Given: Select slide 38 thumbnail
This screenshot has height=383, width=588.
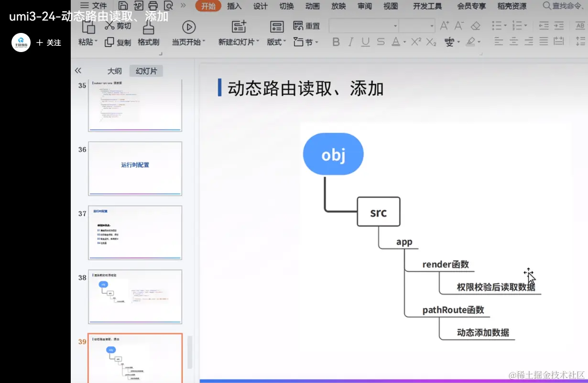Looking at the screenshot, I should pyautogui.click(x=135, y=297).
